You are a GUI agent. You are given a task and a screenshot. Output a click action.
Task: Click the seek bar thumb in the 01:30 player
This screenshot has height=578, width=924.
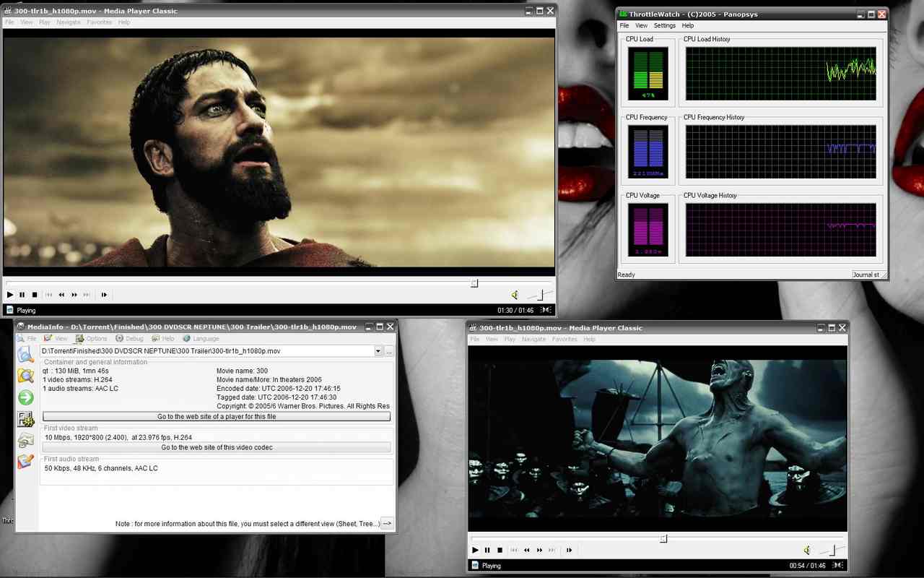(474, 283)
